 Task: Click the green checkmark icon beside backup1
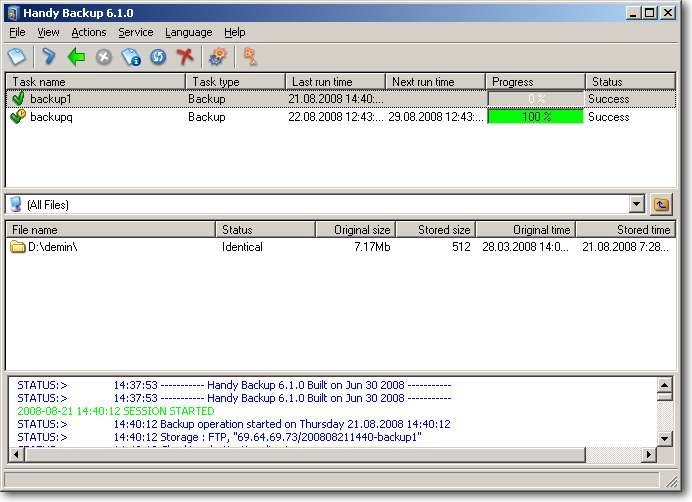(x=18, y=98)
